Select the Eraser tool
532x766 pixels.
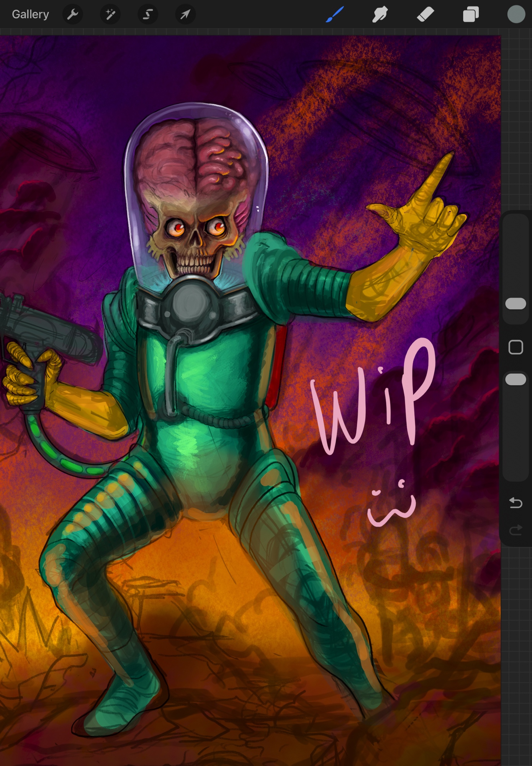(425, 15)
